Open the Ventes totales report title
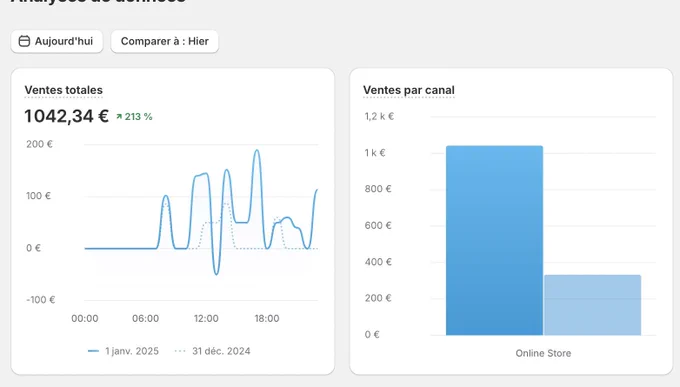Image resolution: width=680 pixels, height=387 pixels. point(64,90)
